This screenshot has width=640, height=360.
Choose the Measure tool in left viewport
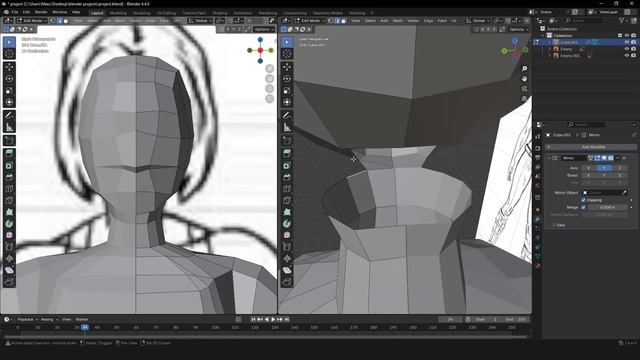pos(9,127)
